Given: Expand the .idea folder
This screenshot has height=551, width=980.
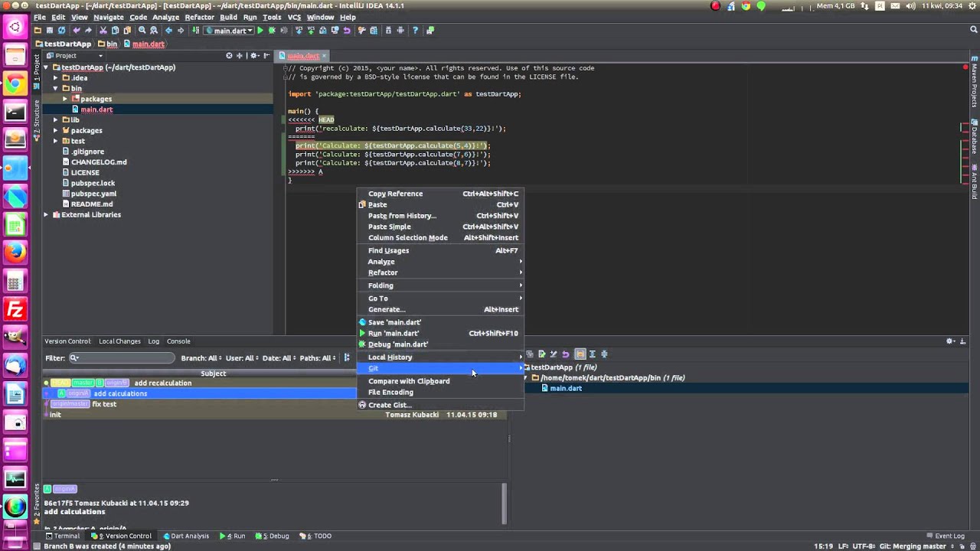Looking at the screenshot, I should click(55, 78).
